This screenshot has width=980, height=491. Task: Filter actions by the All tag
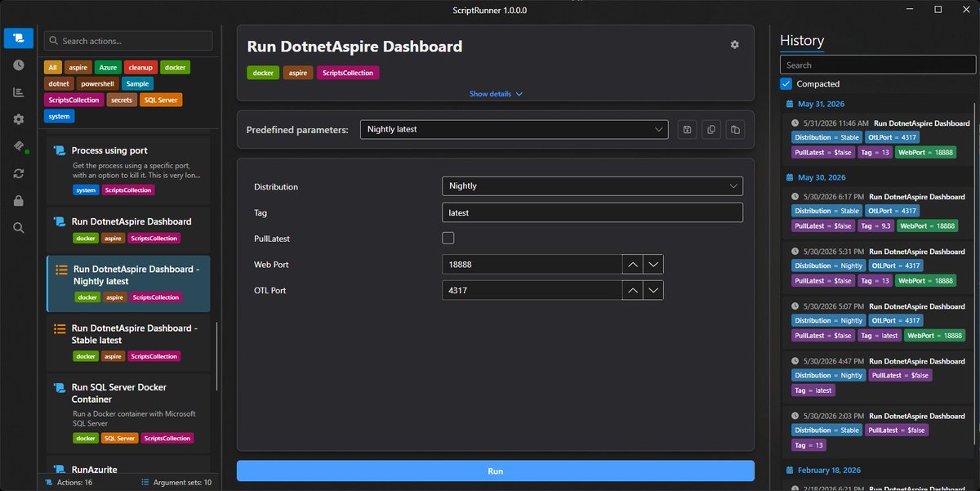point(52,68)
